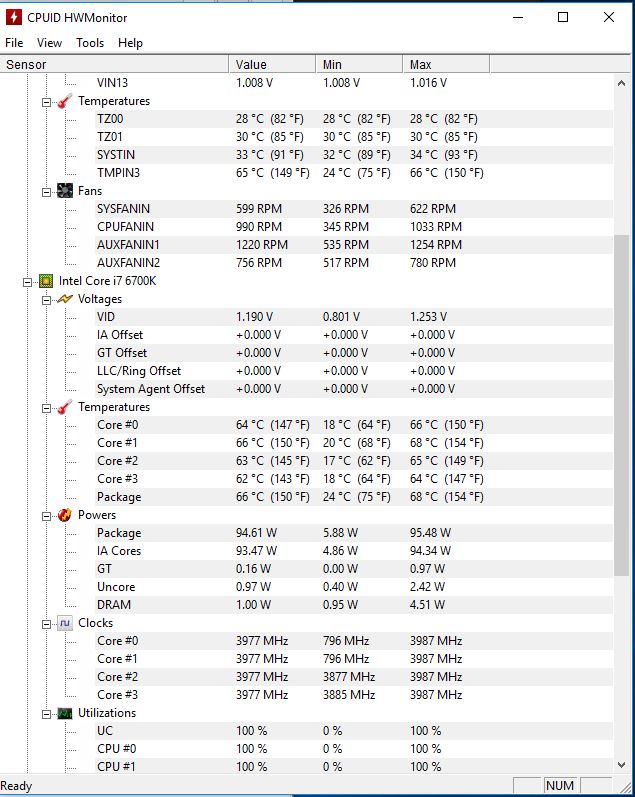635x797 pixels.
Task: Select the GT Offset row
Action: point(354,353)
